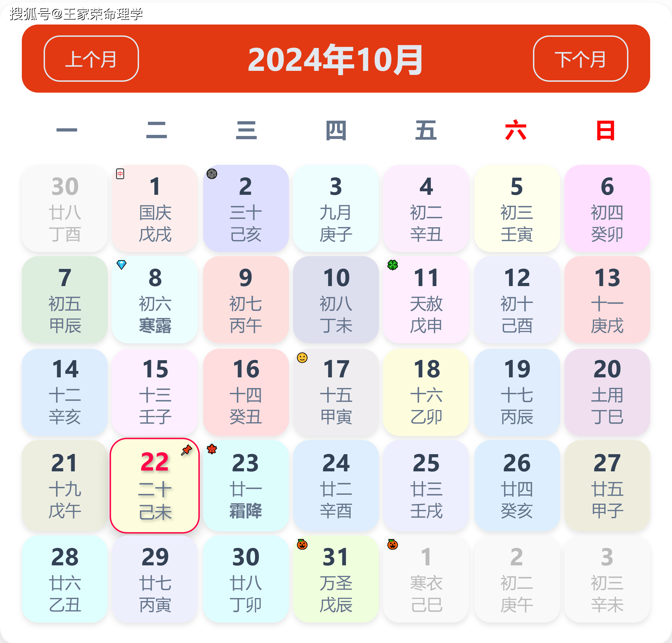Click the Tuesday 二 weekday header
Screen dimensions: 672x643
click(x=156, y=130)
